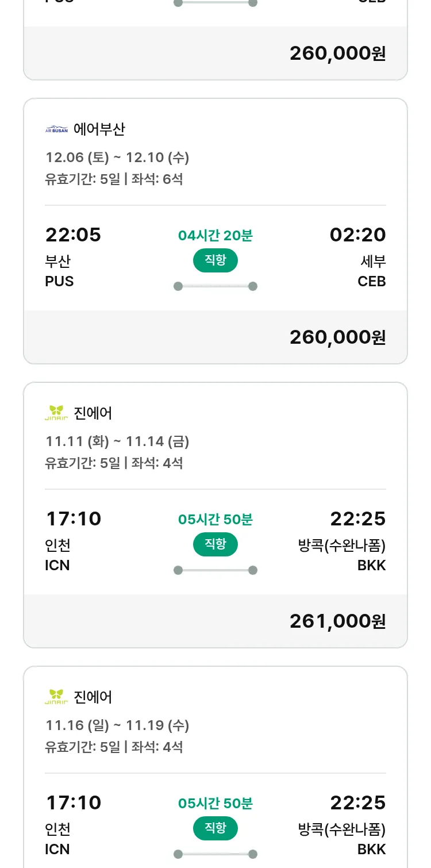Open 진에어 name on 11.11 flight card
The width and height of the screenshot is (431, 868).
click(93, 413)
